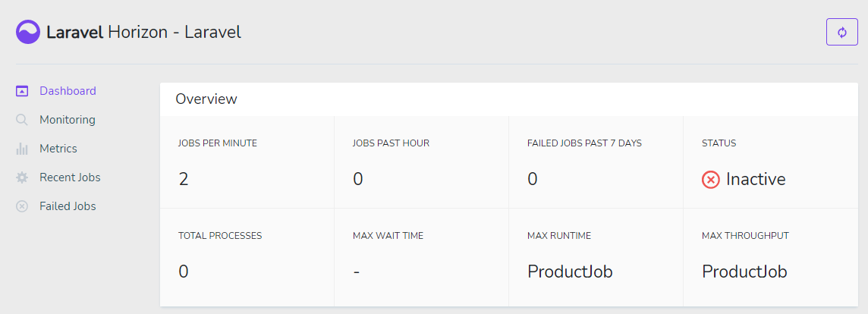The height and width of the screenshot is (314, 868).
Task: Click the Max Wait Time dash value
Action: point(357,272)
